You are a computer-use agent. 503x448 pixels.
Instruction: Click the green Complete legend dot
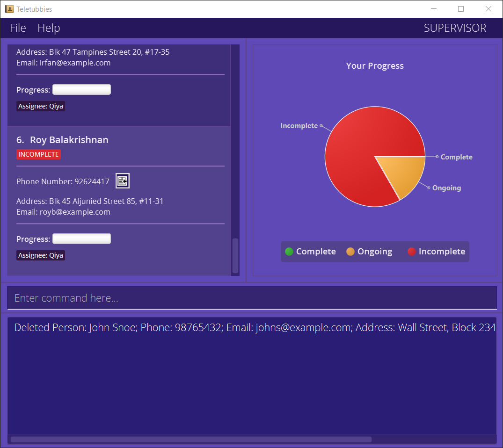tap(289, 252)
